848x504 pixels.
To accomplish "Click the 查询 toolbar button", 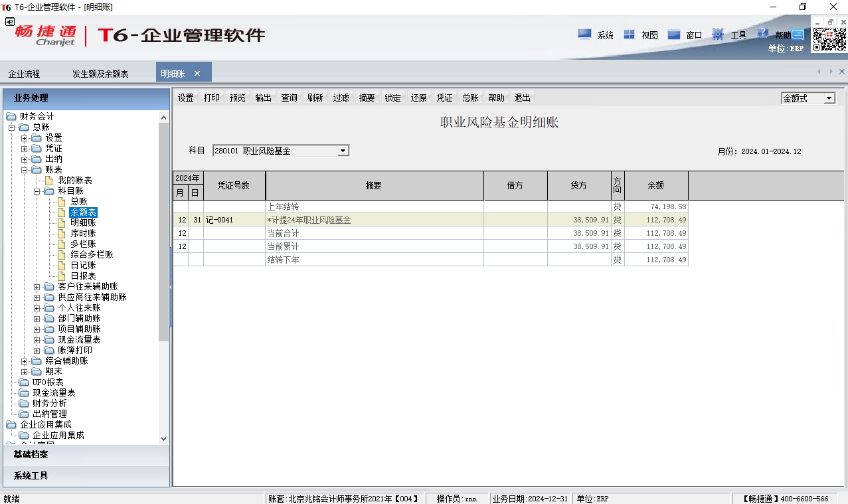I will tap(289, 98).
